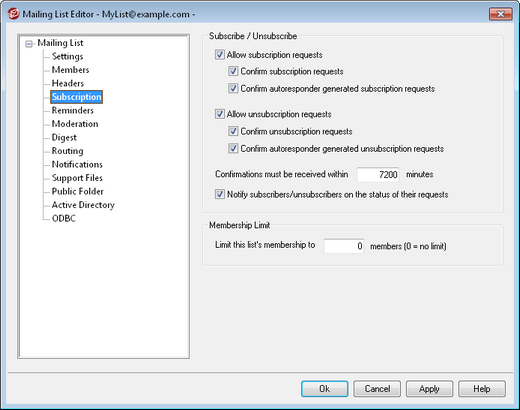Click the MDaemon app icon in title bar
The image size is (520, 410).
pos(13,14)
